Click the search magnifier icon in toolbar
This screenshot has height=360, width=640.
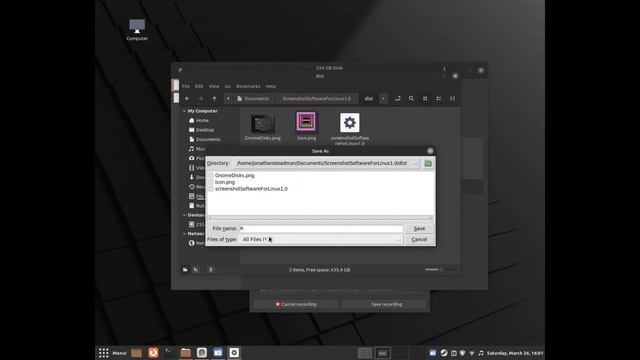click(x=411, y=98)
